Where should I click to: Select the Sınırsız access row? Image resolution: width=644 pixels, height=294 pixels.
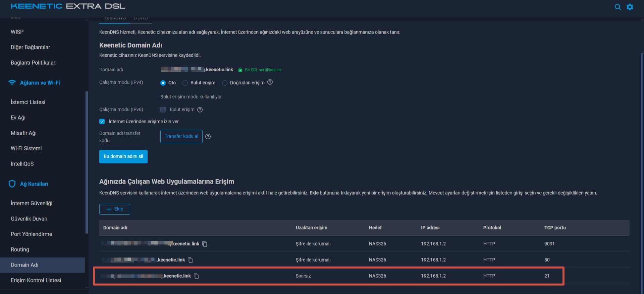click(364, 276)
